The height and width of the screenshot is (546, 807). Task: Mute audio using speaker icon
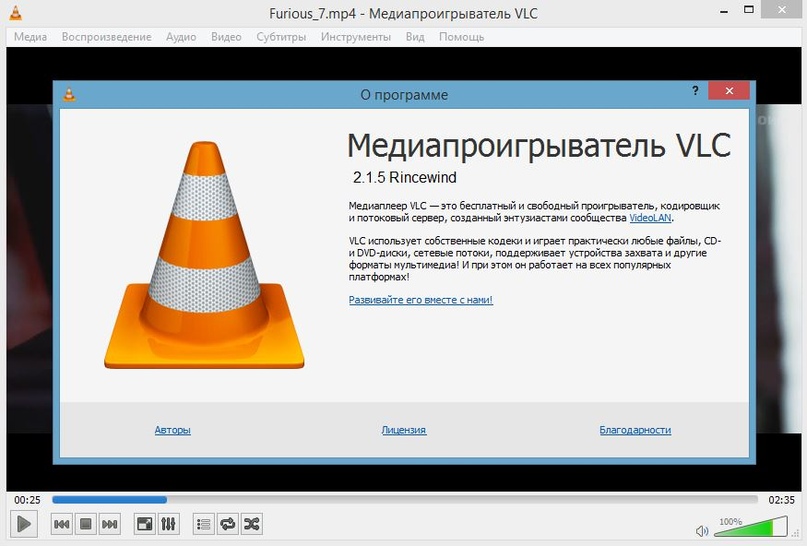702,530
